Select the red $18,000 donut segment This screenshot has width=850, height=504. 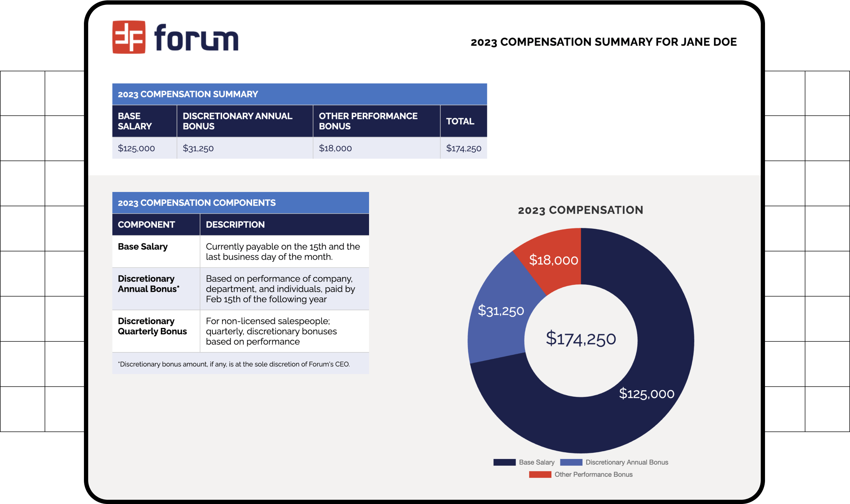click(554, 260)
